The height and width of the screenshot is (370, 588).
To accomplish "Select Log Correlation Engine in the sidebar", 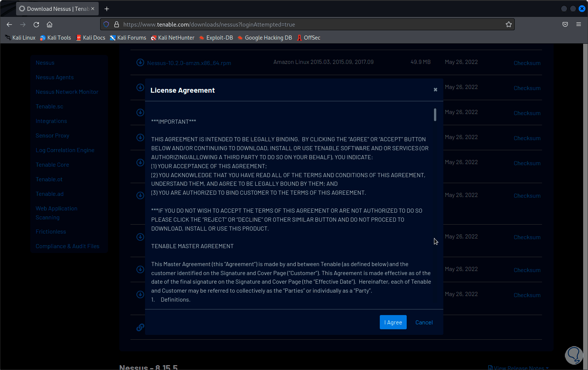I will coord(65,150).
